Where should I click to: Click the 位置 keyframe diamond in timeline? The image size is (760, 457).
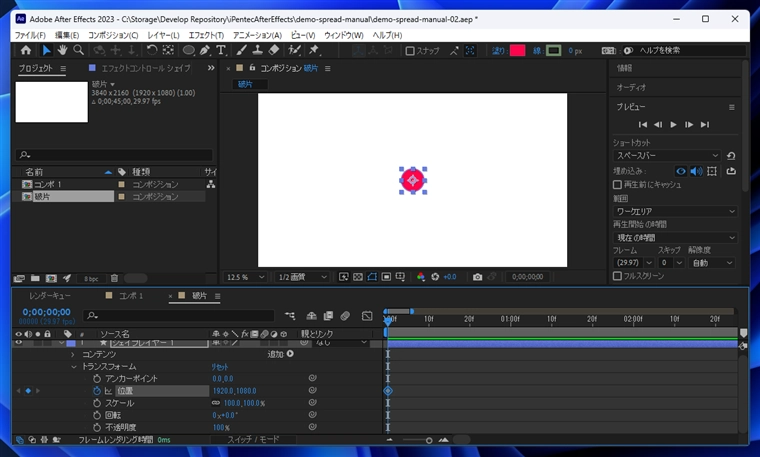(x=388, y=391)
